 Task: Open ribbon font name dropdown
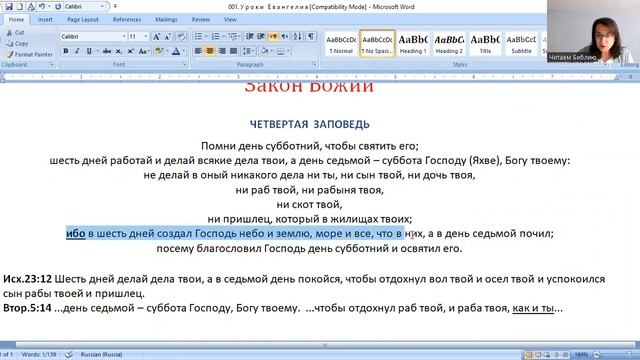point(124,37)
